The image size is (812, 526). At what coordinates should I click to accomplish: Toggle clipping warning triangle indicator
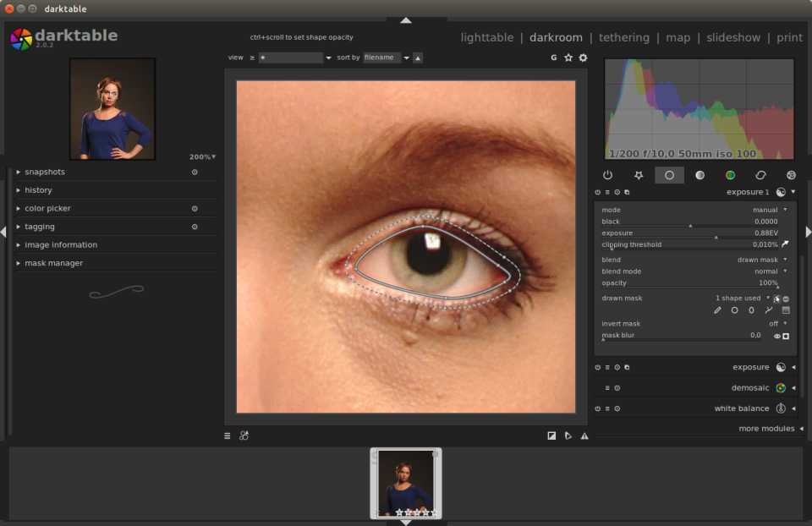pyautogui.click(x=584, y=436)
